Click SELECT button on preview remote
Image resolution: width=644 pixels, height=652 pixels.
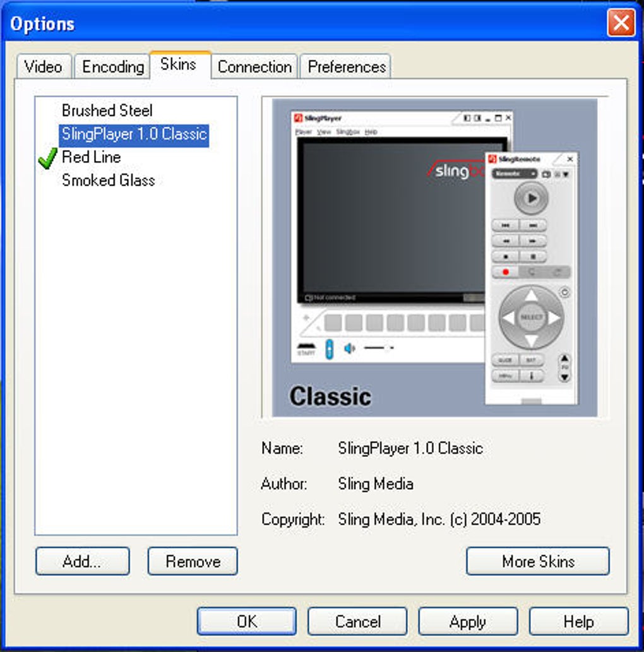pos(531,317)
